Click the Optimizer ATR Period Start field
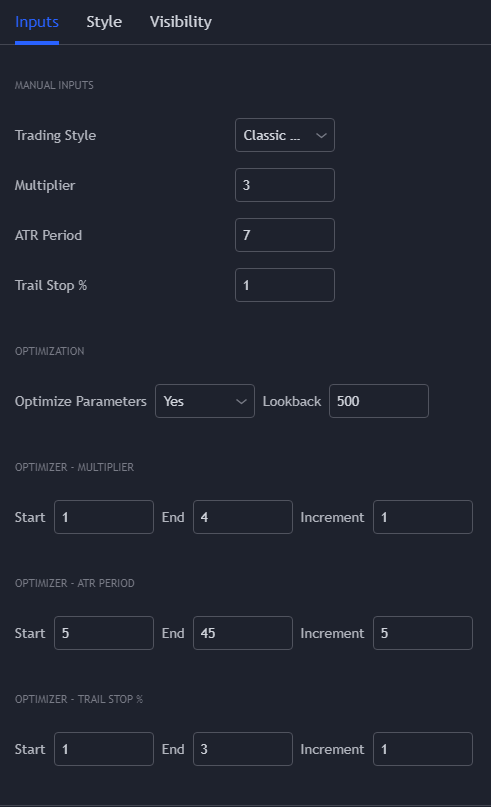The image size is (491, 807). point(104,633)
